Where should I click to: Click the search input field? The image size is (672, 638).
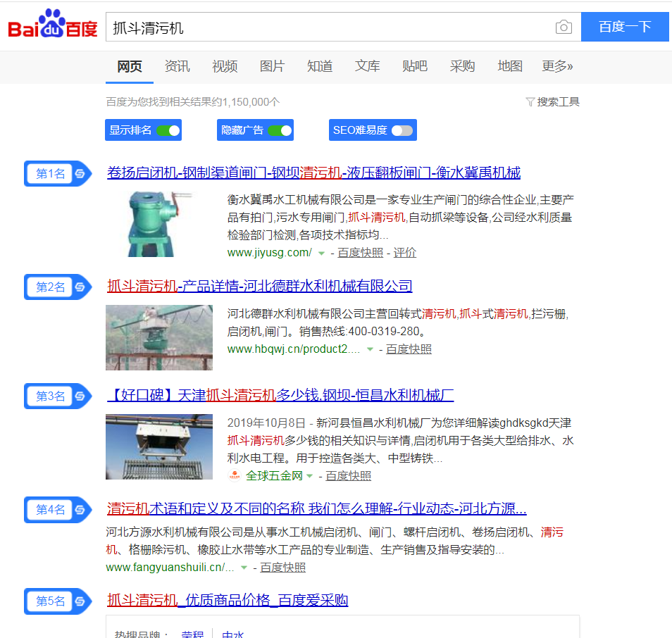331,27
